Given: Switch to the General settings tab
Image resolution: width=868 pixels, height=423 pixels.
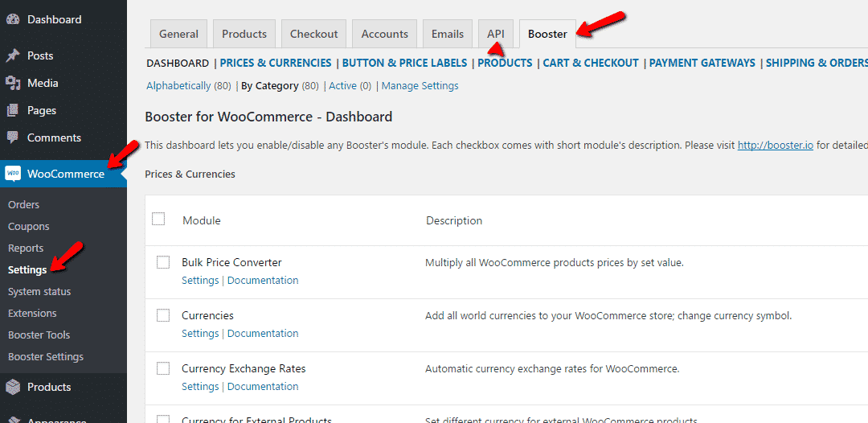Looking at the screenshot, I should pyautogui.click(x=178, y=34).
